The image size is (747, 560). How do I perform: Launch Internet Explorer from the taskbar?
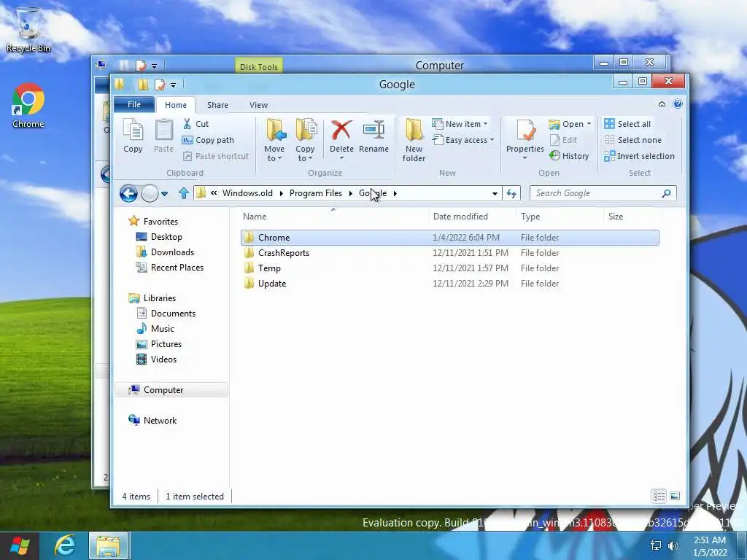click(64, 545)
